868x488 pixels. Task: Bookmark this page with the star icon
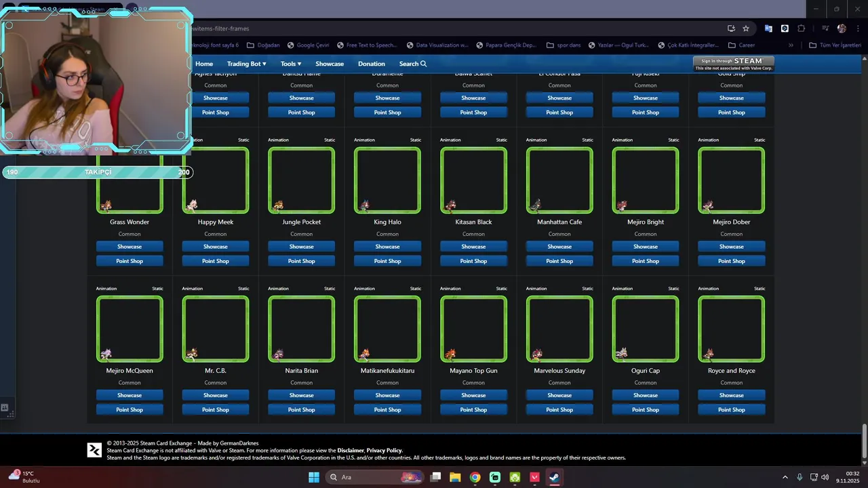click(x=746, y=28)
